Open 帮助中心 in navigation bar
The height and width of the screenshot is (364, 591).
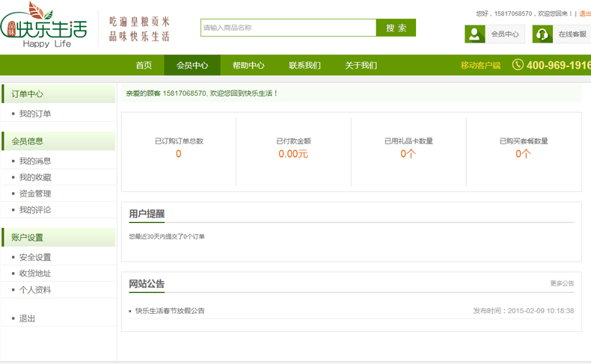click(x=248, y=66)
